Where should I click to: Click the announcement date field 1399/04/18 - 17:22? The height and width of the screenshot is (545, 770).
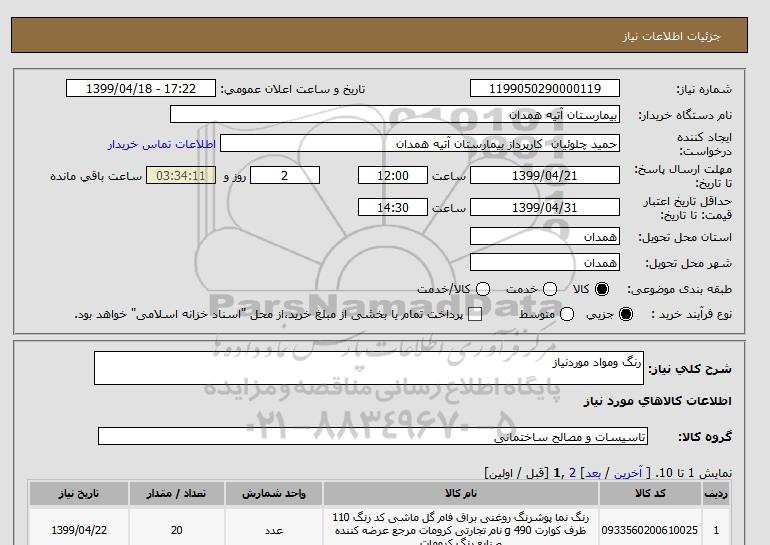[x=141, y=88]
